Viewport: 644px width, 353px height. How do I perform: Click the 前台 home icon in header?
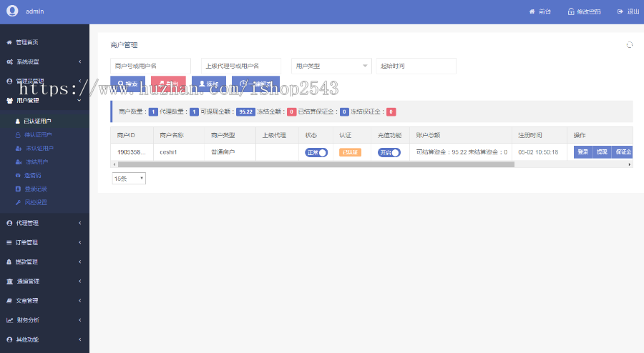pos(532,11)
